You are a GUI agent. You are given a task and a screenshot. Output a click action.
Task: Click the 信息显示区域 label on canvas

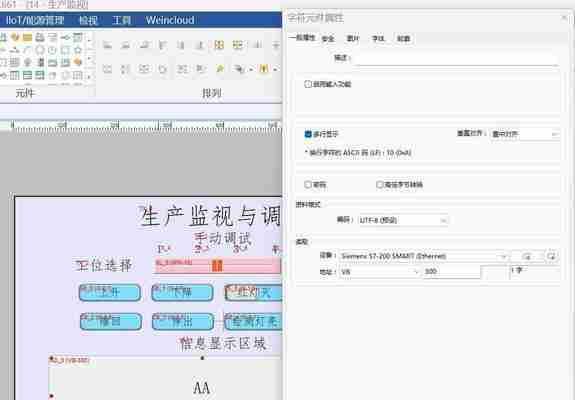222,344
